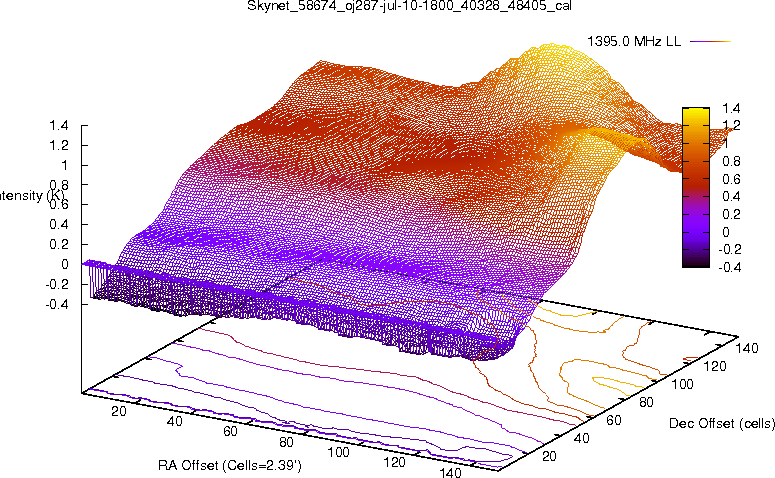Click the 140 tick on the RA Offset axis
The image size is (775, 478).
450,473
